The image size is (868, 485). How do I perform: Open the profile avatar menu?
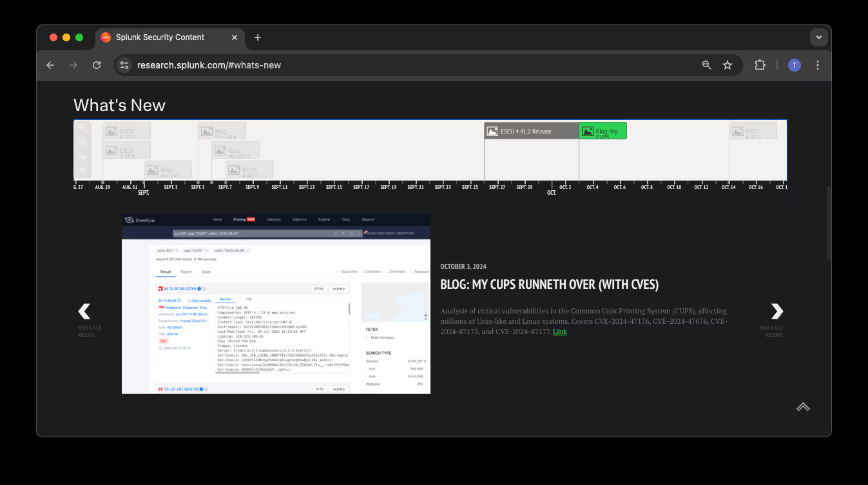tap(794, 65)
